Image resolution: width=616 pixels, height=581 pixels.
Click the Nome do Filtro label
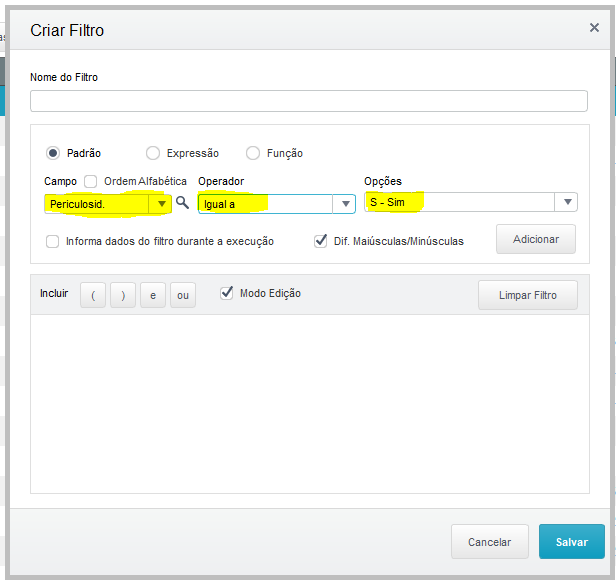pyautogui.click(x=64, y=77)
